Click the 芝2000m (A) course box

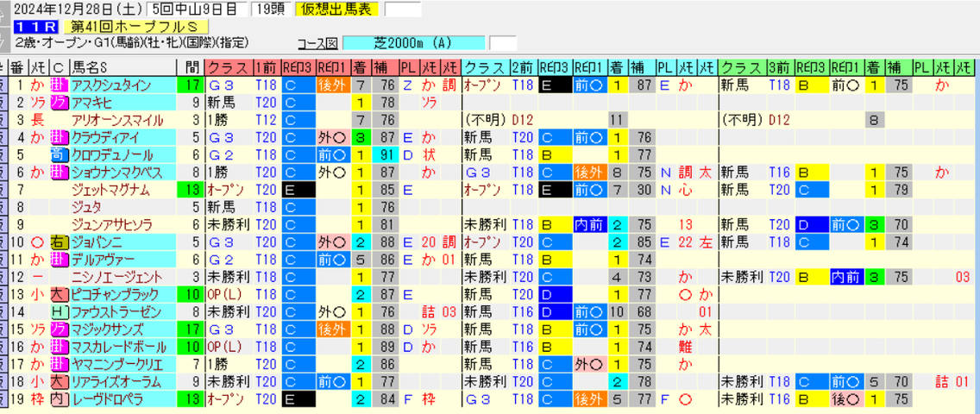point(414,43)
